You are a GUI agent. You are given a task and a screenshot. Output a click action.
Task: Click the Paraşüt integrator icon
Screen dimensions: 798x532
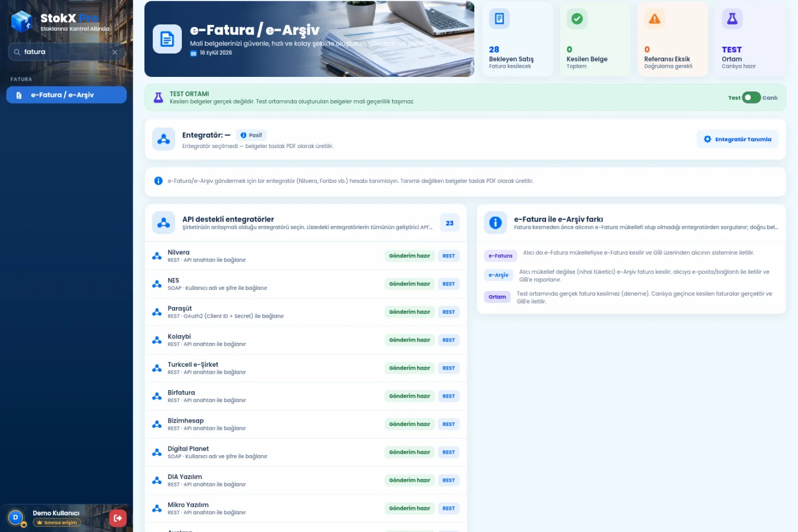[157, 312]
